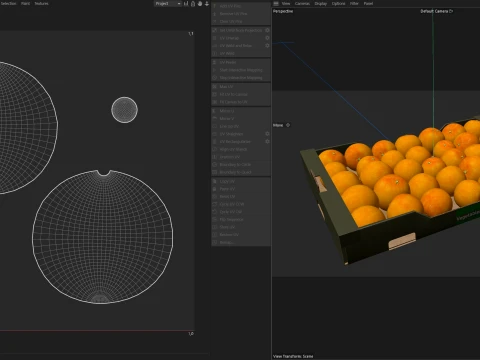Click the viewport panel hamburger menu icon
This screenshot has width=480, height=360.
(276, 3)
